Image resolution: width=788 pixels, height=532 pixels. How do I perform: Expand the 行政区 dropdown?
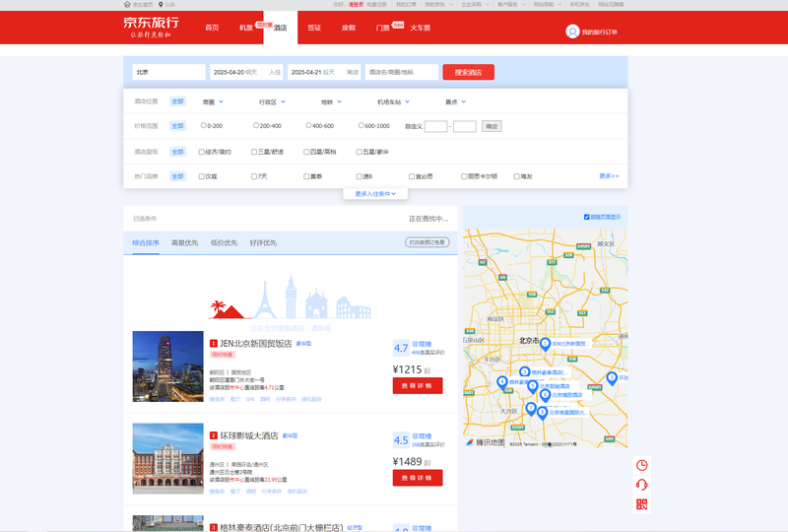273,101
